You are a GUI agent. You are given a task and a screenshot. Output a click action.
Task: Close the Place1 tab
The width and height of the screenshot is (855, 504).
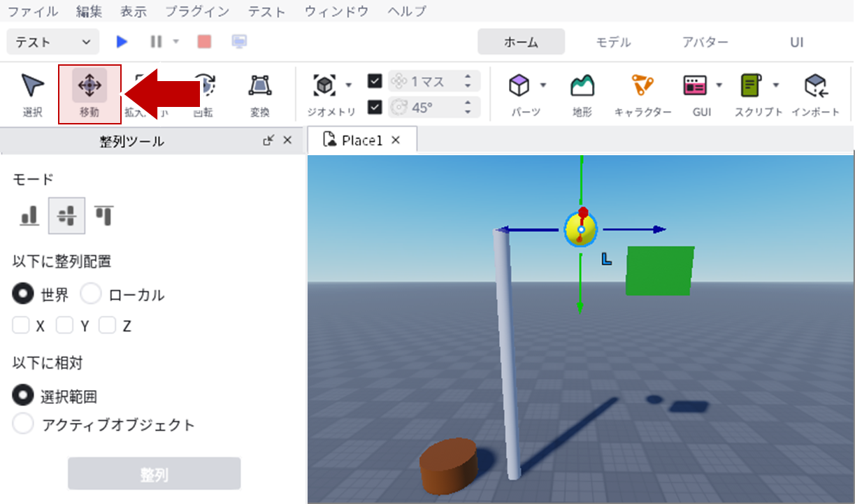coord(396,141)
